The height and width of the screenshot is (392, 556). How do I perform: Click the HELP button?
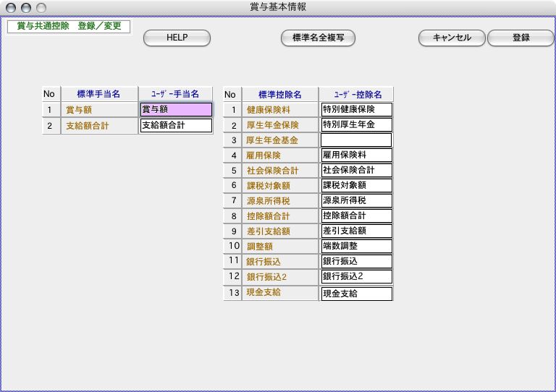click(x=177, y=38)
